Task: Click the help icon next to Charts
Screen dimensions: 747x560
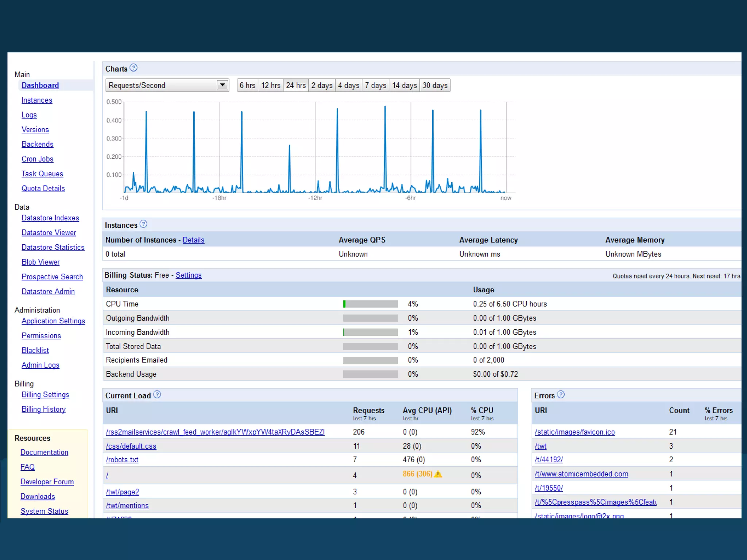Action: (133, 68)
